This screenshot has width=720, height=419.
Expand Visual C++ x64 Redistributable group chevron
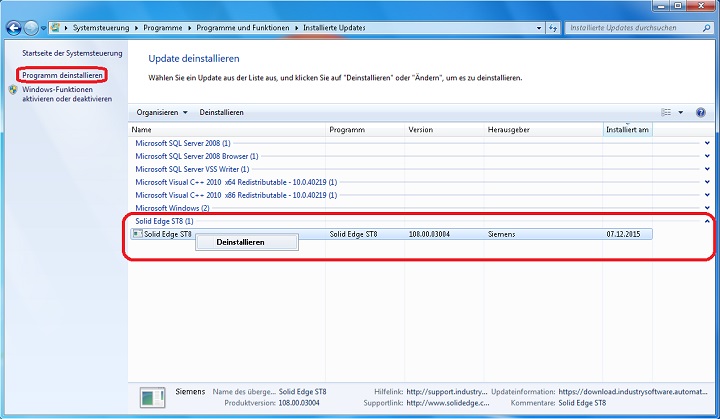707,182
